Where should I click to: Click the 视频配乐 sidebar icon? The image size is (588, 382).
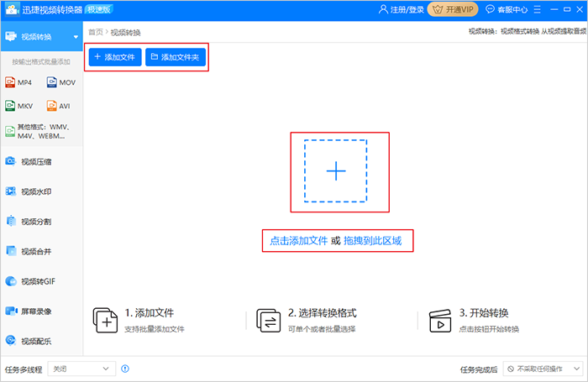(x=10, y=340)
